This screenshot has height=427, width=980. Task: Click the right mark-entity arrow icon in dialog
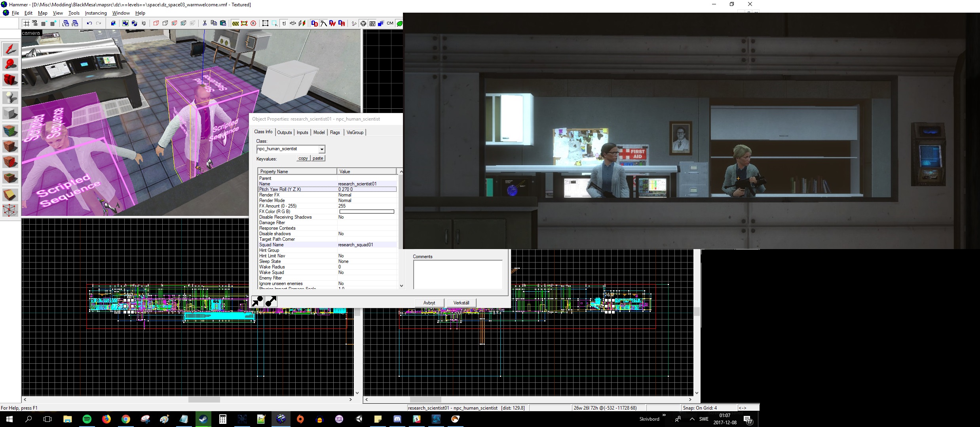click(x=271, y=302)
